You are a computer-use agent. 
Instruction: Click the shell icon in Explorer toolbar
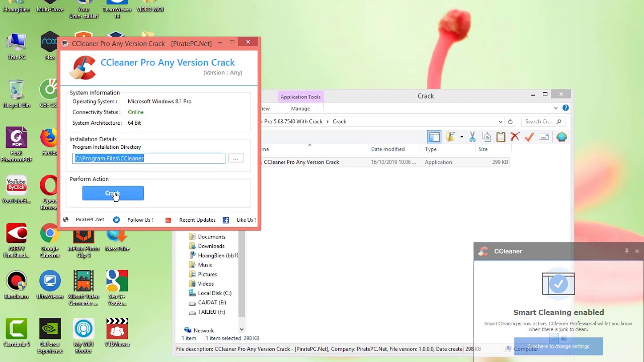pos(561,137)
